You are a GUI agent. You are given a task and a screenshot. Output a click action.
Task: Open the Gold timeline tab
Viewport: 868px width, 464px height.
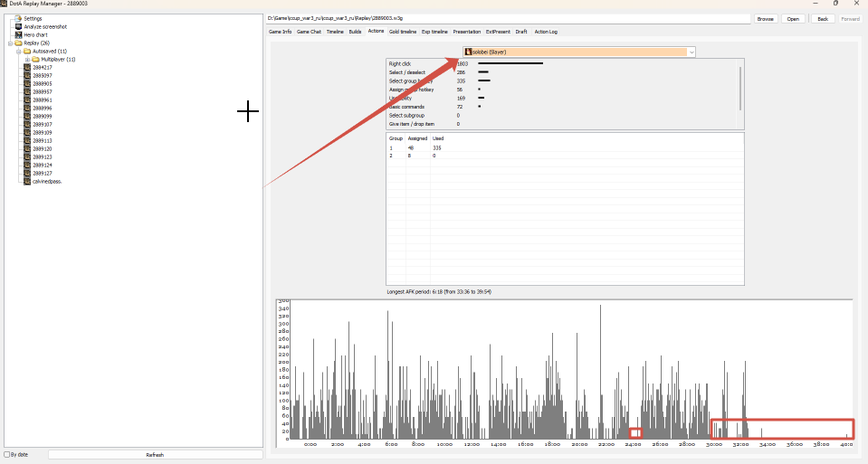click(403, 32)
